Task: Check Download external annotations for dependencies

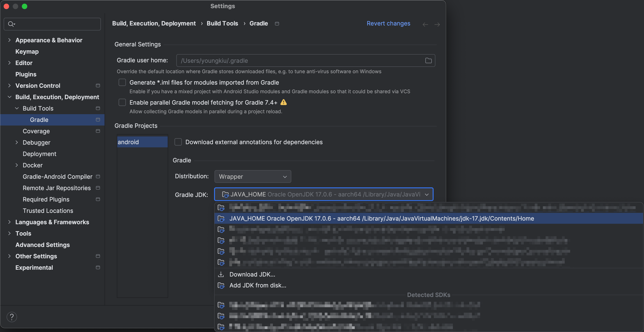Action: (x=178, y=142)
